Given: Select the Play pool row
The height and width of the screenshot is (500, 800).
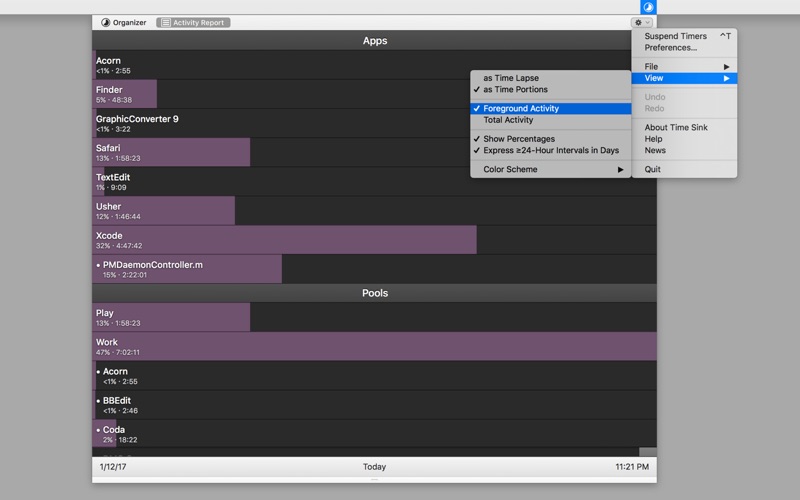Looking at the screenshot, I should [x=374, y=317].
